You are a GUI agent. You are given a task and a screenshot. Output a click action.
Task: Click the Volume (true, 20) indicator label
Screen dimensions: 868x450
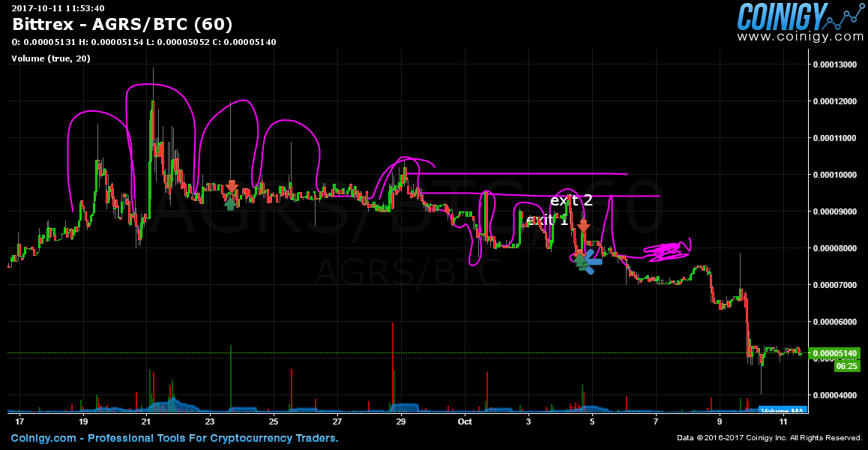pos(51,58)
